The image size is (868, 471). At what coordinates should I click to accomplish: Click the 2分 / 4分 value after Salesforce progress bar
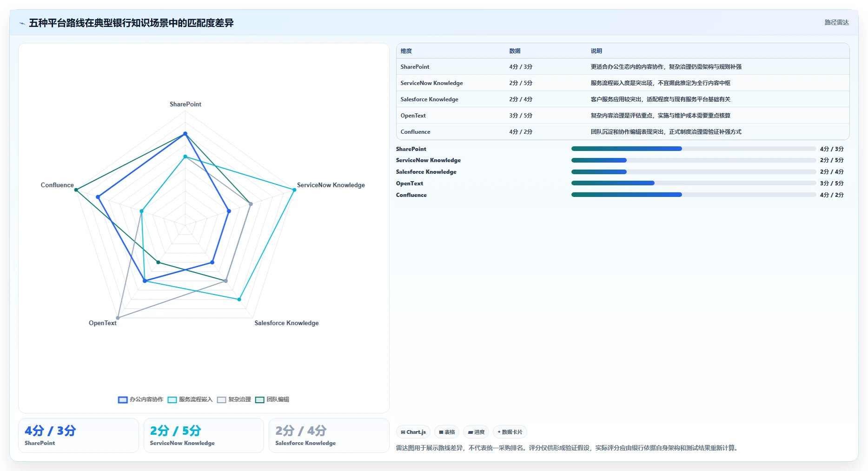(832, 172)
